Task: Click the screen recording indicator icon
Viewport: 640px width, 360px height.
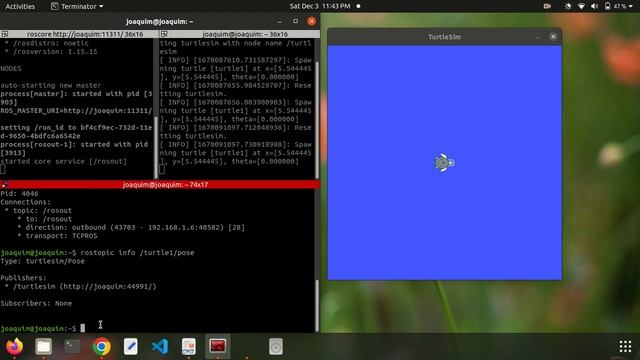Action: pos(547,6)
